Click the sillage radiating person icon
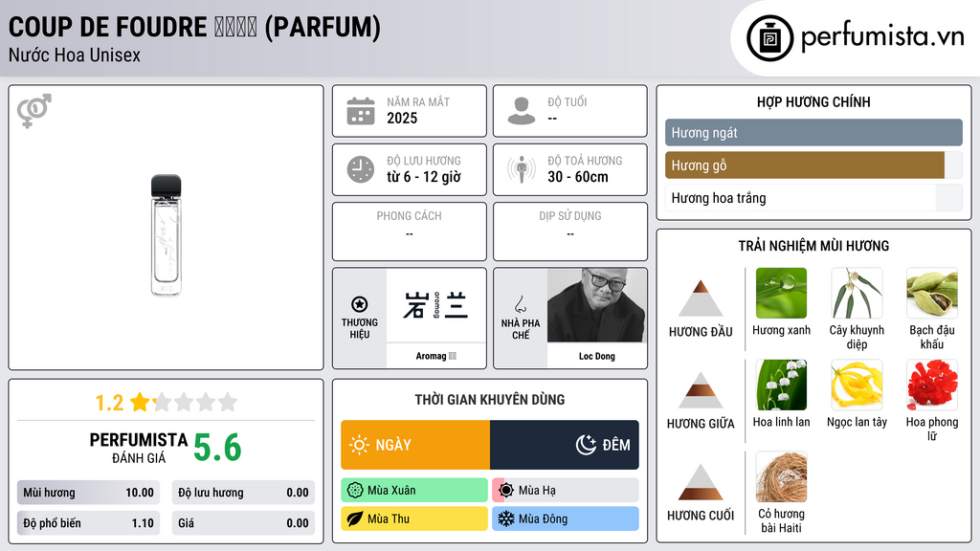The height and width of the screenshot is (551, 980). (522, 169)
